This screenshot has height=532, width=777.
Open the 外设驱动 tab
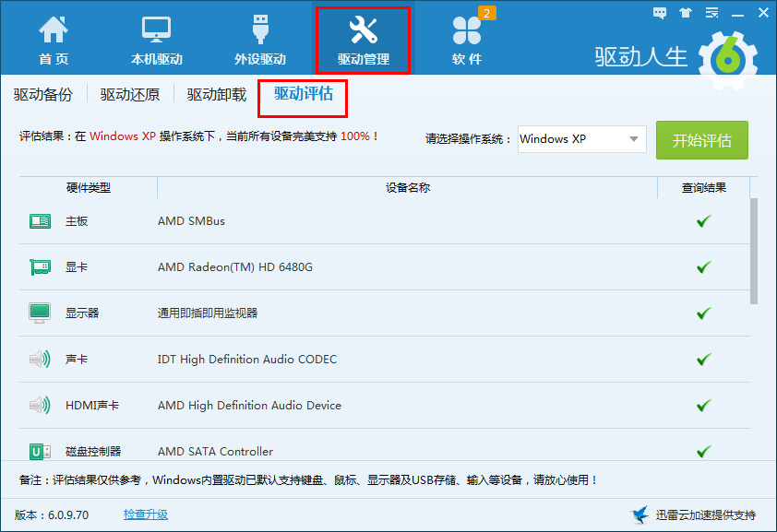[260, 40]
